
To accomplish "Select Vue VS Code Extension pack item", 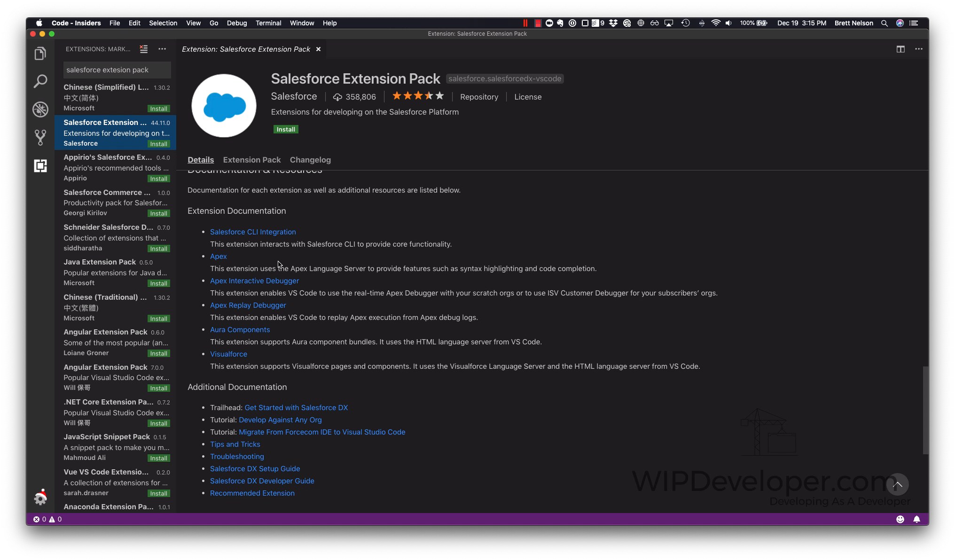I will (116, 482).
